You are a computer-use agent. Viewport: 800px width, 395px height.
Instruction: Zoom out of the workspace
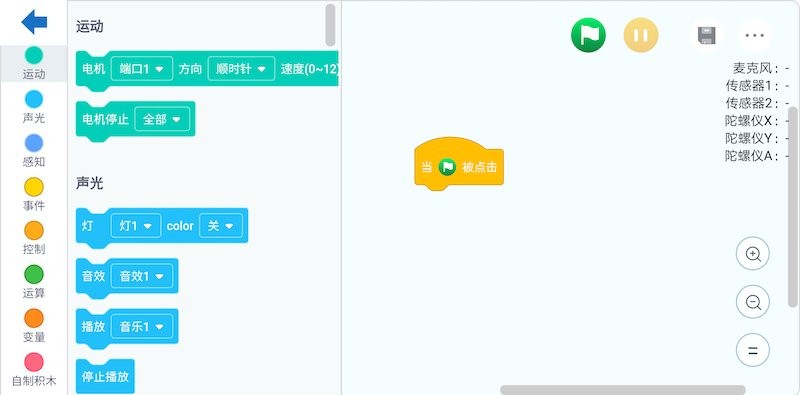[x=753, y=302]
